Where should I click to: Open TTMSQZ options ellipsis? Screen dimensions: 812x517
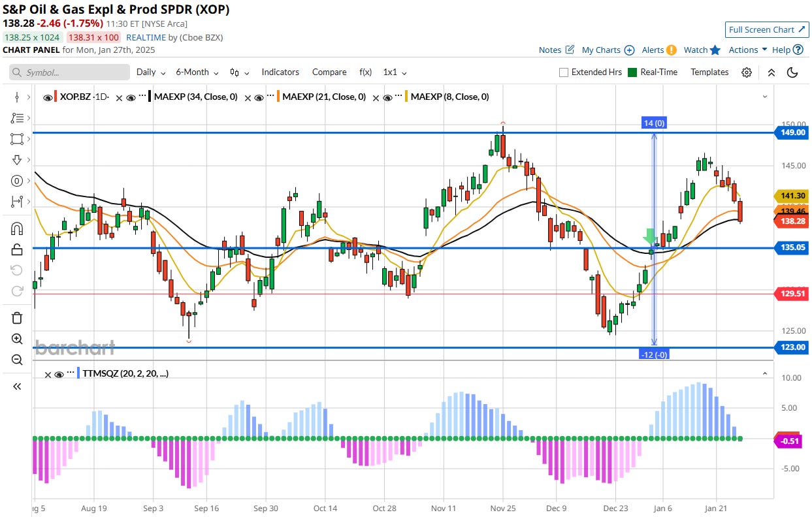tap(71, 372)
